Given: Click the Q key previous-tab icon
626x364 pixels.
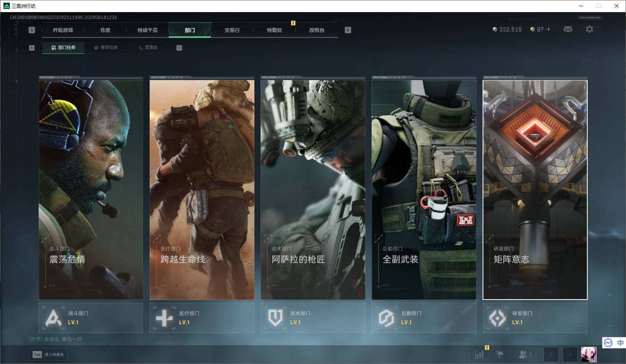Looking at the screenshot, I should pos(32,30).
